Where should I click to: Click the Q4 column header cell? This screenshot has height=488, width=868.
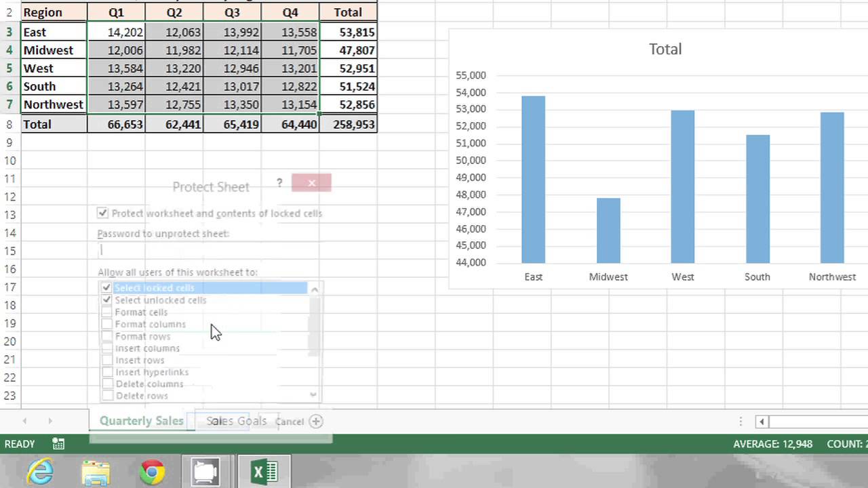[290, 12]
